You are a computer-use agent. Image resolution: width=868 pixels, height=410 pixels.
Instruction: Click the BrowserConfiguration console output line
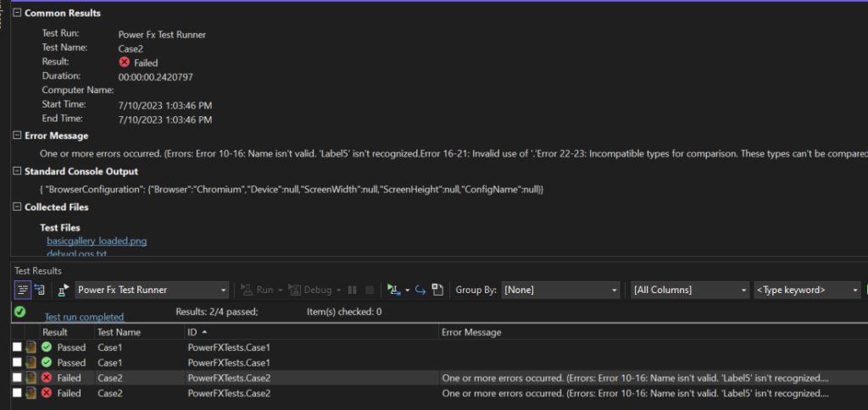click(x=292, y=189)
